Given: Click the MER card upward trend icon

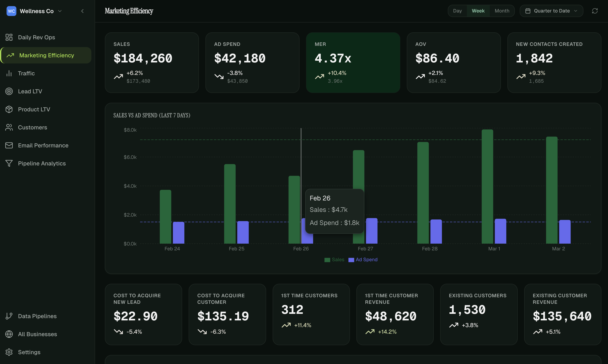Looking at the screenshot, I should (319, 77).
